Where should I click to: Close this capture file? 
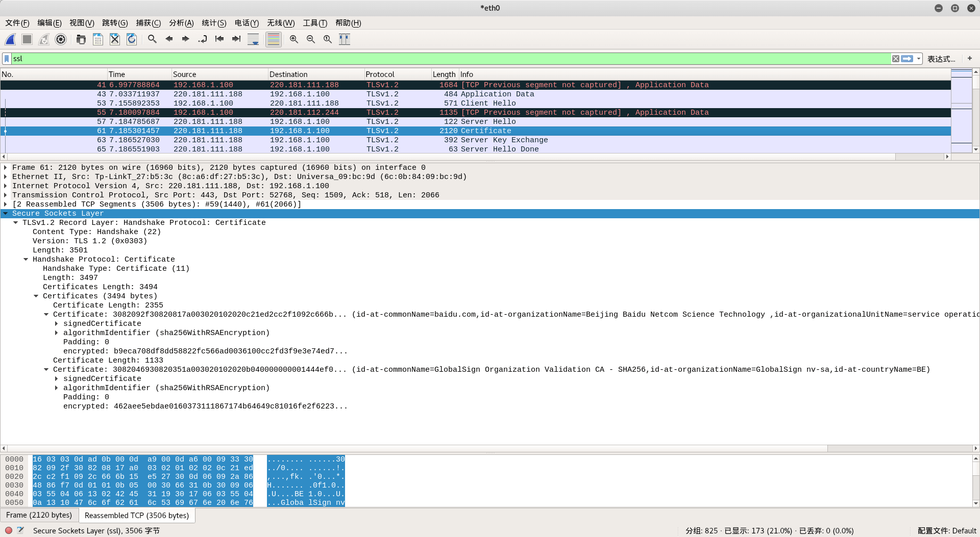[x=115, y=39]
